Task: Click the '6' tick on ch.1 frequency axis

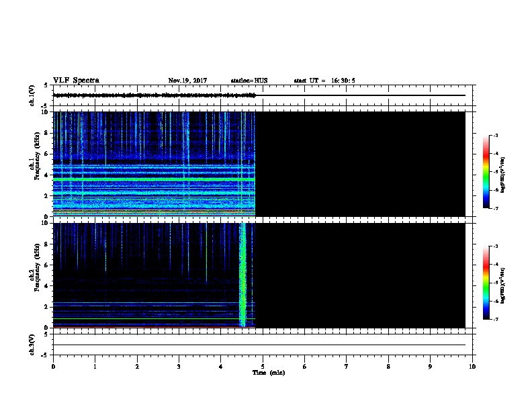Action: (x=46, y=154)
